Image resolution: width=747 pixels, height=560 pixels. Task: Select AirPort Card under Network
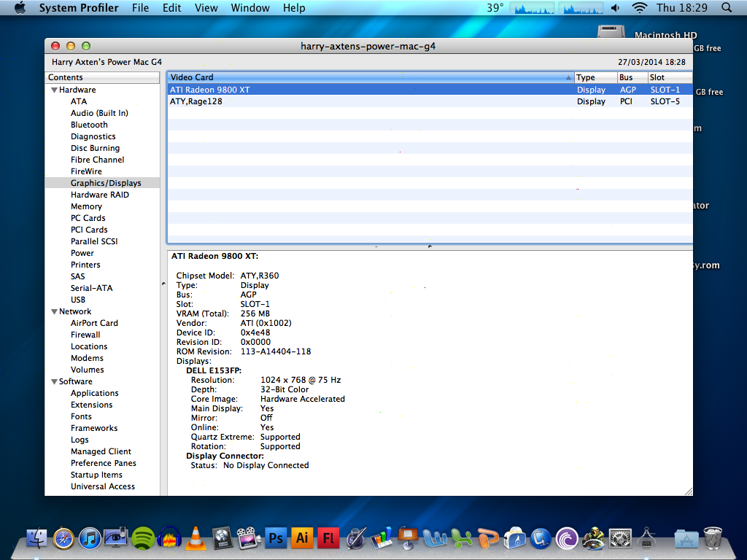pyautogui.click(x=94, y=323)
